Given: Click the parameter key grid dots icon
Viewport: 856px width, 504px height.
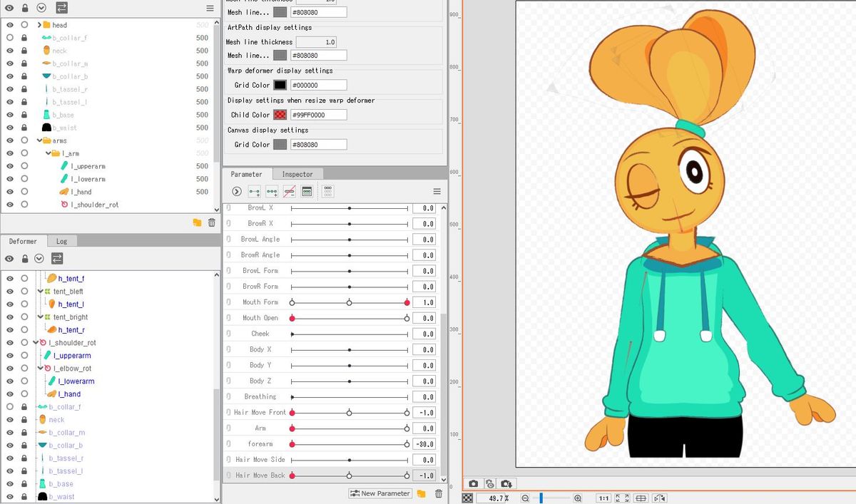Looking at the screenshot, I should point(328,191).
